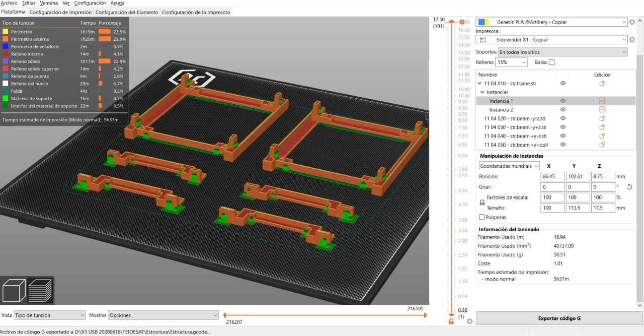Switch to 3D editor view cube icon

[14, 291]
